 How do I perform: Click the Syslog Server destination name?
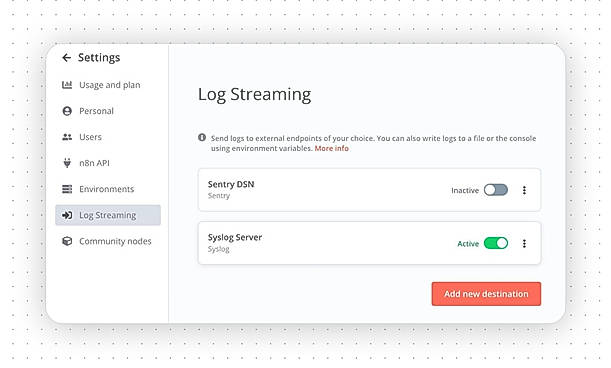pyautogui.click(x=235, y=237)
